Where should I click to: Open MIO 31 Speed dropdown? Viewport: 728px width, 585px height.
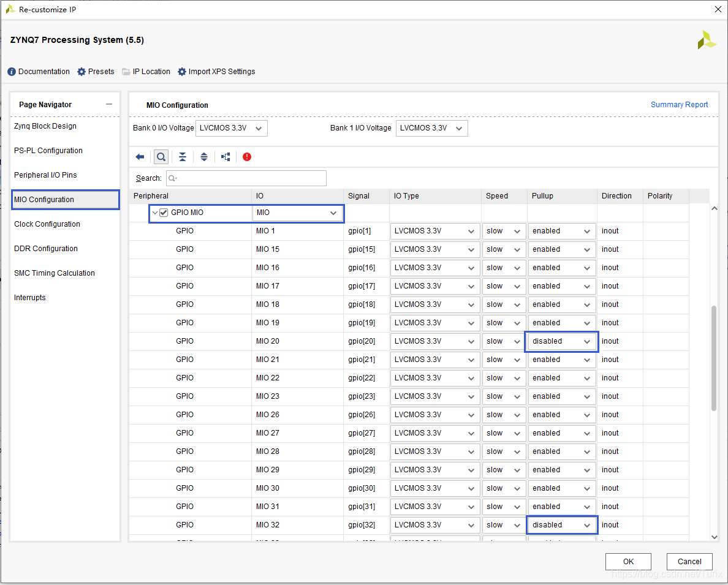[504, 507]
